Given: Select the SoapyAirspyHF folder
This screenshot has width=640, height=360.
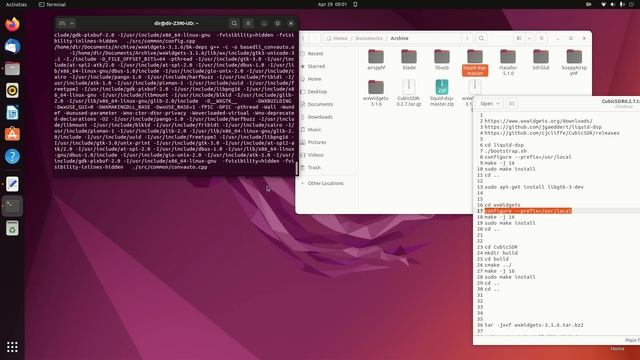Looking at the screenshot, I should click(574, 62).
